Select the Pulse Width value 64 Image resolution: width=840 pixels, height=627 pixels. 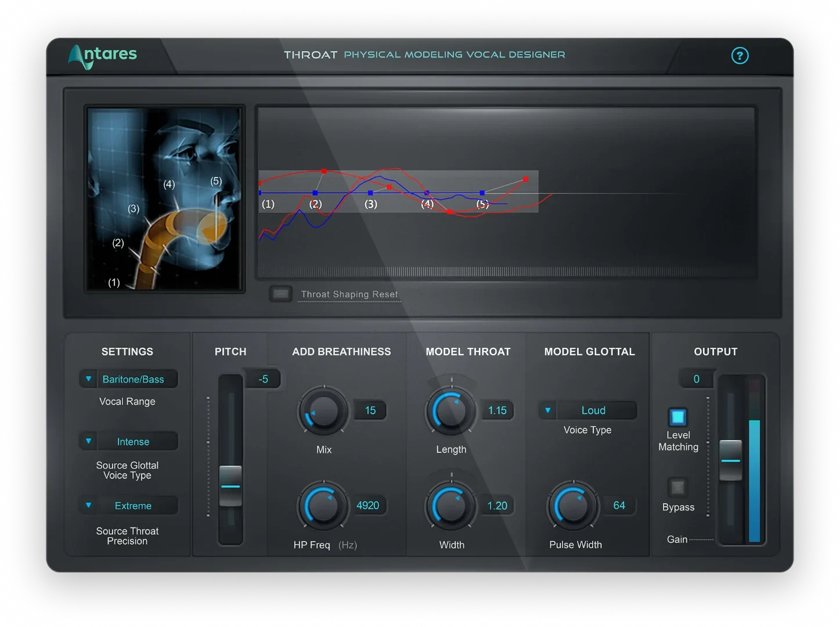(619, 506)
